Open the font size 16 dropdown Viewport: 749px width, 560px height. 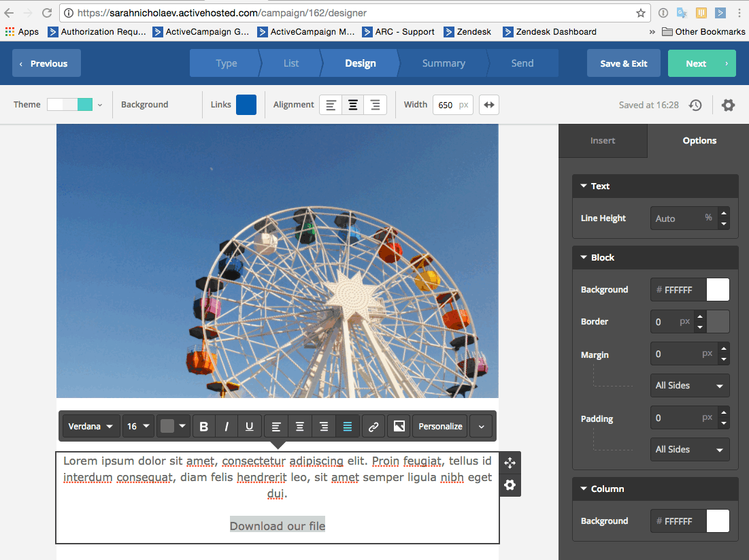click(138, 427)
